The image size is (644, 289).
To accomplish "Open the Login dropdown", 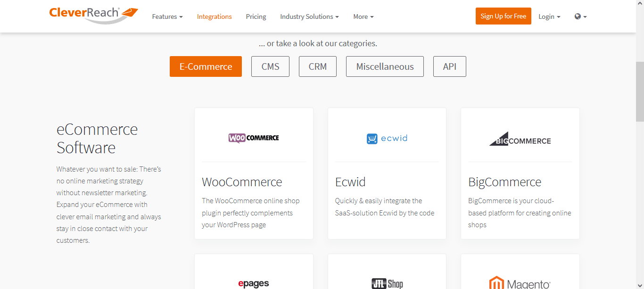I will point(549,17).
